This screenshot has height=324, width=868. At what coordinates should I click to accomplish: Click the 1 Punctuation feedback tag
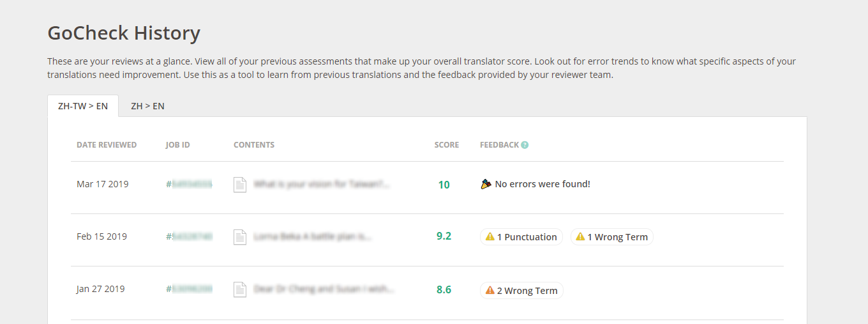tap(521, 237)
